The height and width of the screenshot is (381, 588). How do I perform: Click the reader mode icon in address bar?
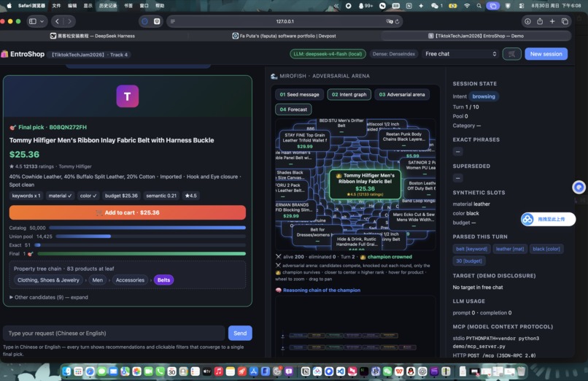172,21
